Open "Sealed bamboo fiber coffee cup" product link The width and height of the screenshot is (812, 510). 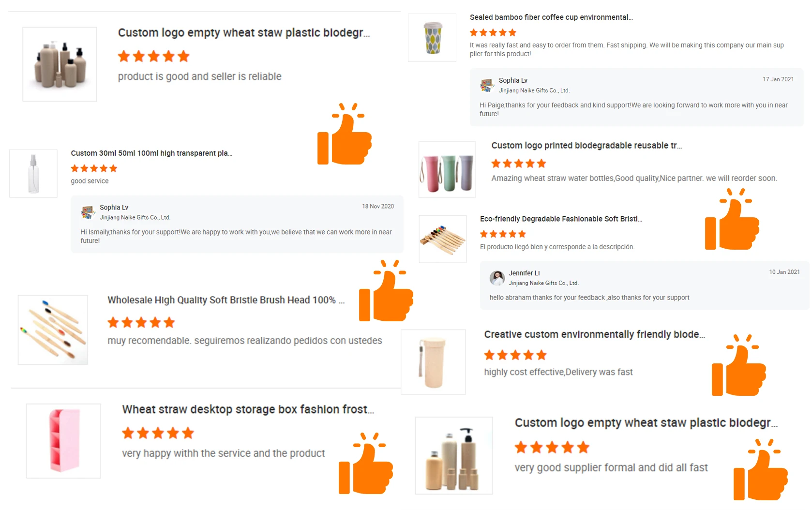[x=551, y=17]
